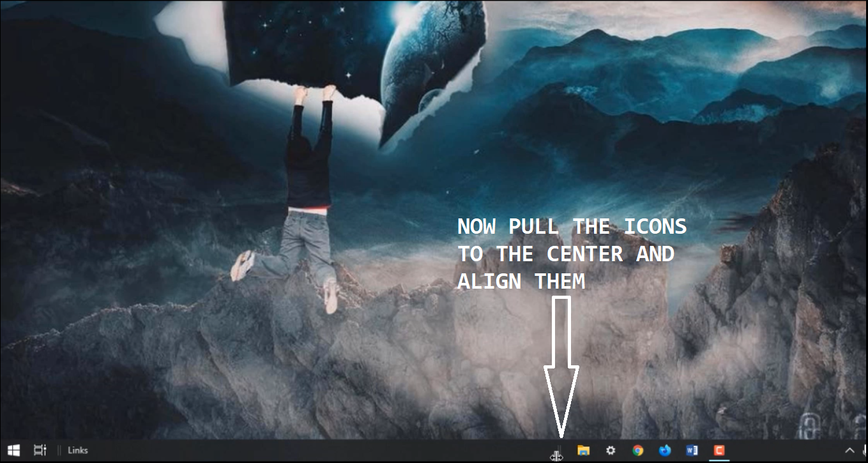The image size is (868, 463).
Task: Click the clipped tray icon at far right
Action: 864,450
